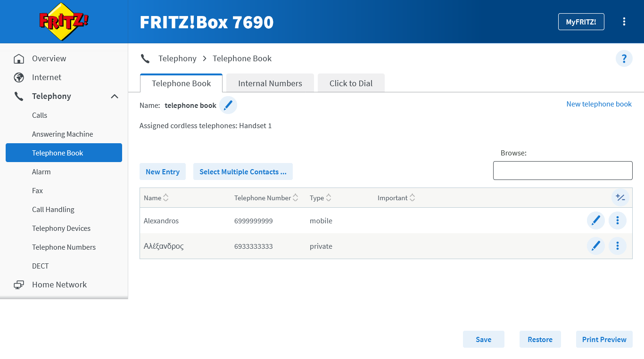Click 'Assigned cordless telephones: Handset 1' text
Viewport: 644px width, 359px height.
click(x=206, y=126)
